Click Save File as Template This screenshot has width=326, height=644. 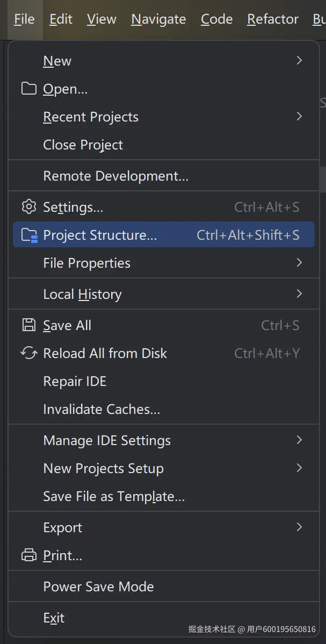click(114, 496)
